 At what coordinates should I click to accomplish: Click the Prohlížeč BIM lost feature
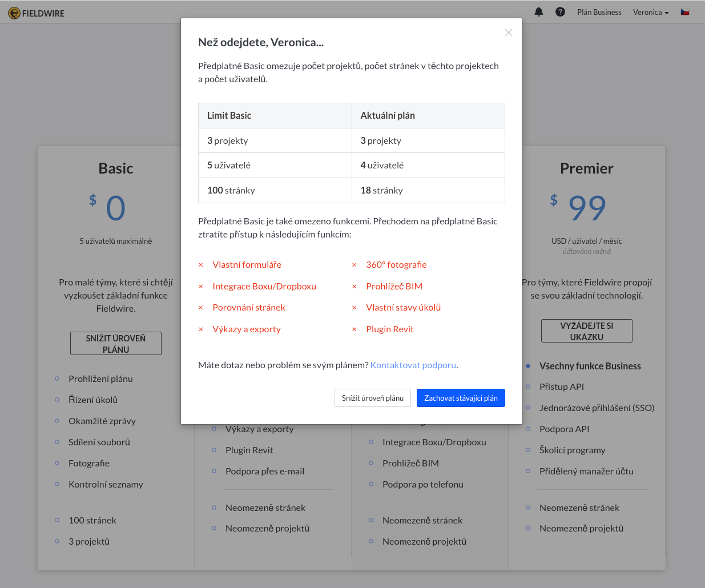394,286
